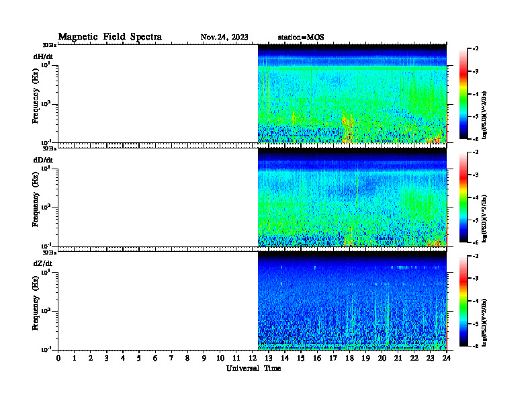532x411 pixels.
Task: Click the "-6" tick on dZ/dt color bar
Action: click(476, 346)
